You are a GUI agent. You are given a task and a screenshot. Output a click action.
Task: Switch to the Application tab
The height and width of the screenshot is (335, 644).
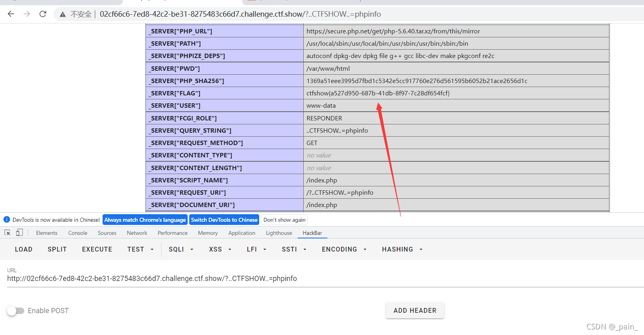pos(242,233)
